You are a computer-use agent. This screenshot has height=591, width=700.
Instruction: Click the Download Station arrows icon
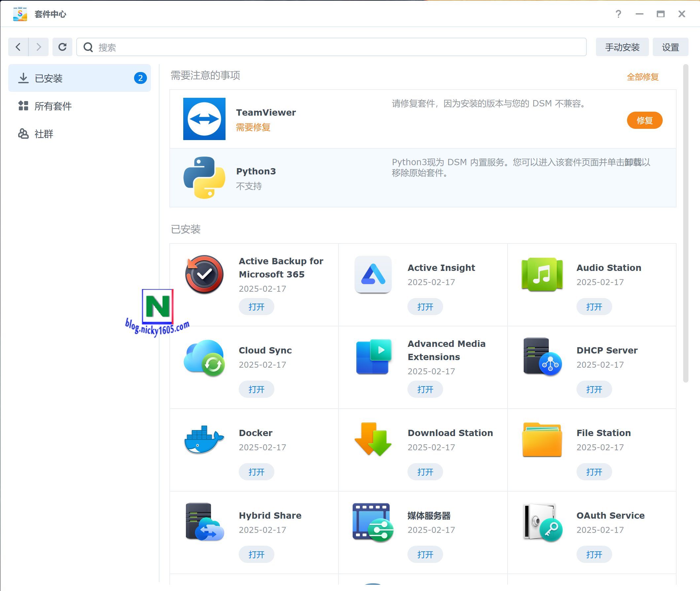tap(373, 439)
